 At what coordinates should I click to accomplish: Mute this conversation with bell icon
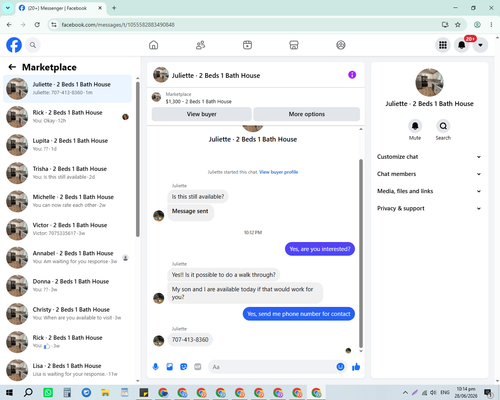tap(415, 126)
